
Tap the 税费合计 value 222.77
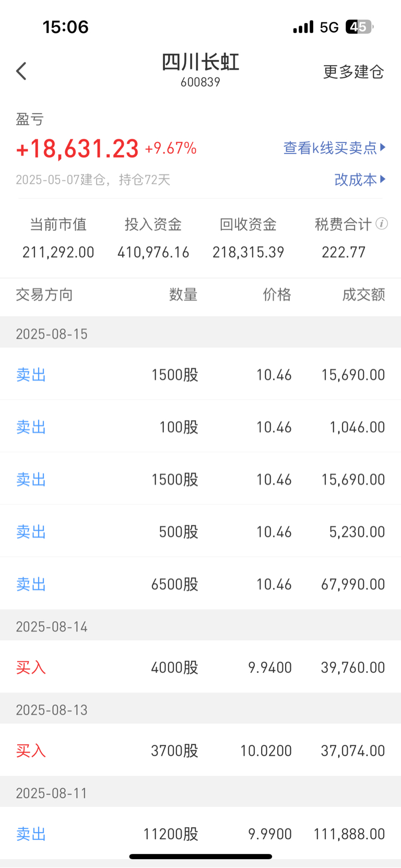click(344, 253)
